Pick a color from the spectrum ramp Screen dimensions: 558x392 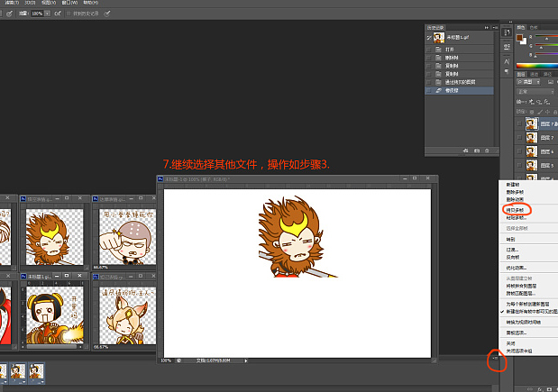[537, 66]
